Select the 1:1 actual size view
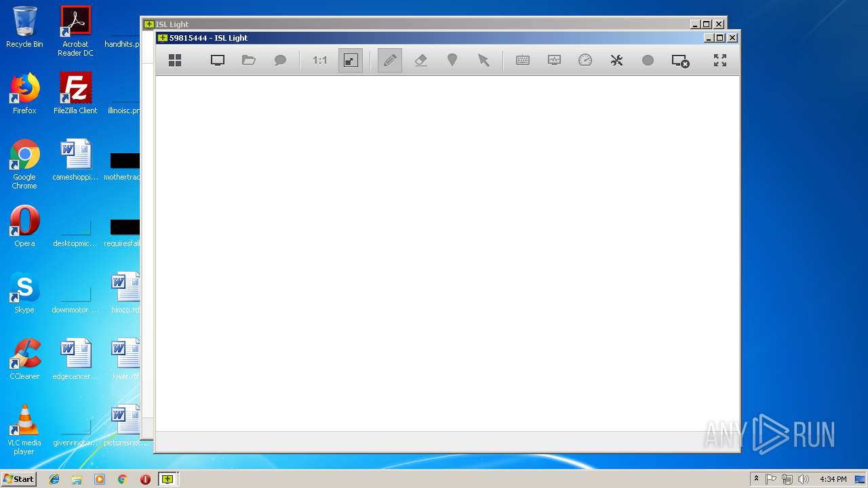The width and height of the screenshot is (868, 488). coord(319,60)
